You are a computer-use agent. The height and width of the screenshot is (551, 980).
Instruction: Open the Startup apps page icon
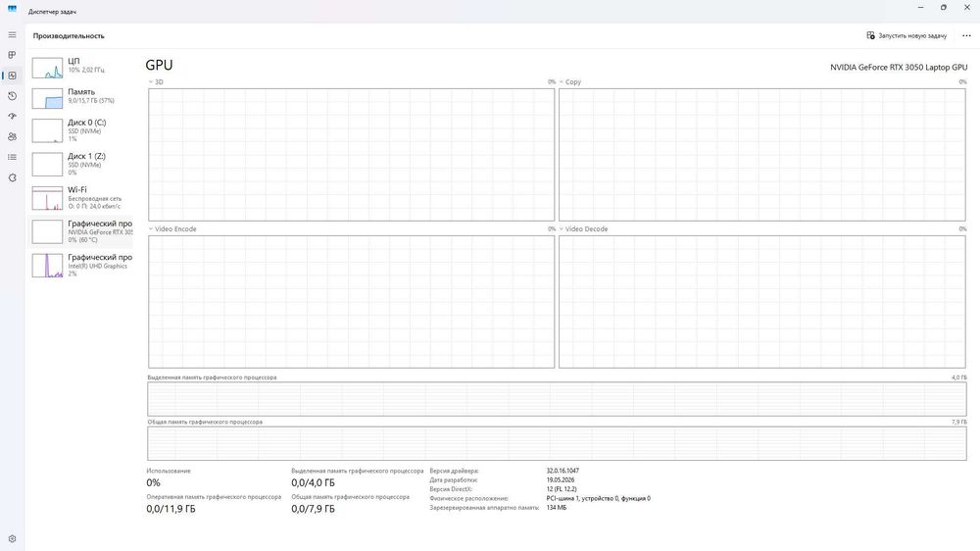[12, 117]
